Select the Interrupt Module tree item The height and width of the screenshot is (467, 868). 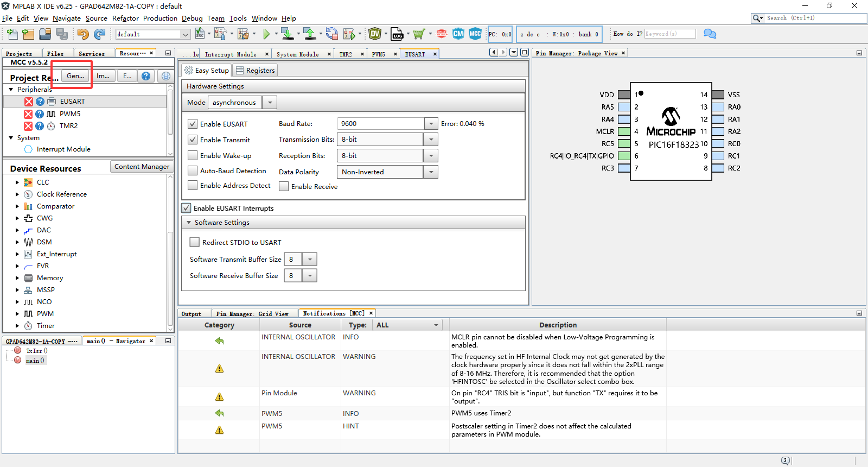[x=63, y=149]
